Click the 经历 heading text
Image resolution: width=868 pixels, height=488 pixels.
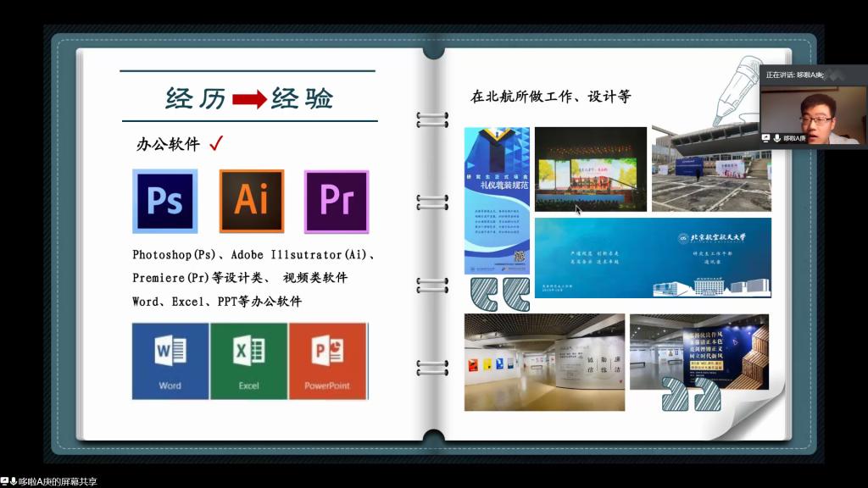196,99
